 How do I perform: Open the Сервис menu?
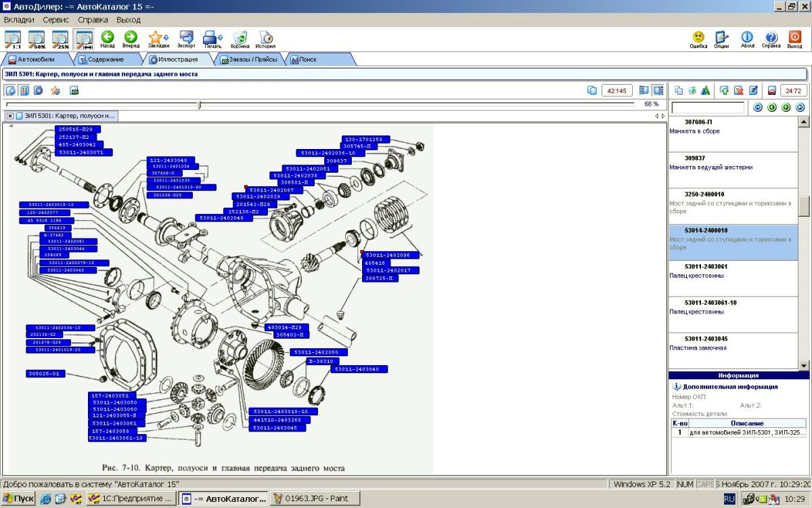coord(55,20)
